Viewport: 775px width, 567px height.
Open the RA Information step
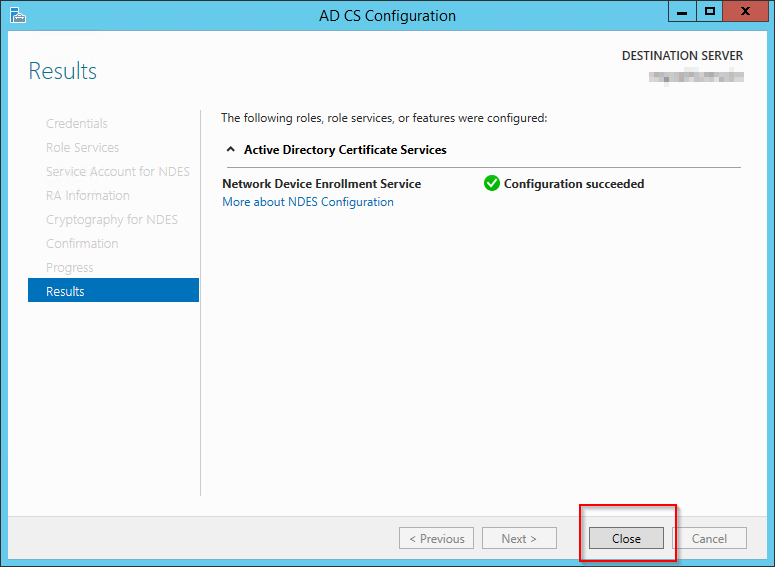coord(88,196)
